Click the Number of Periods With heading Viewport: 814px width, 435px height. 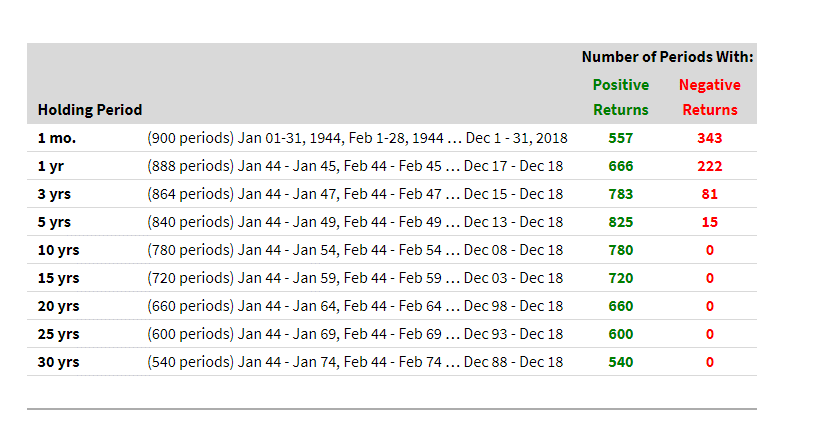667,57
